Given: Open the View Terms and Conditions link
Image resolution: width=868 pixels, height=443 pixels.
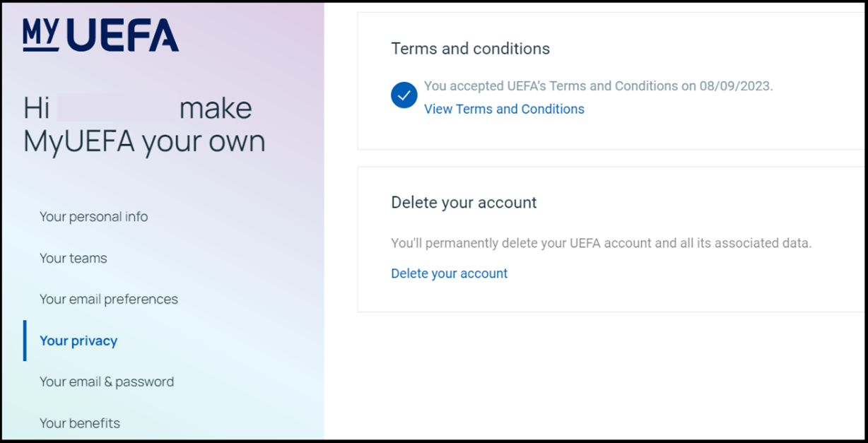Looking at the screenshot, I should (504, 109).
